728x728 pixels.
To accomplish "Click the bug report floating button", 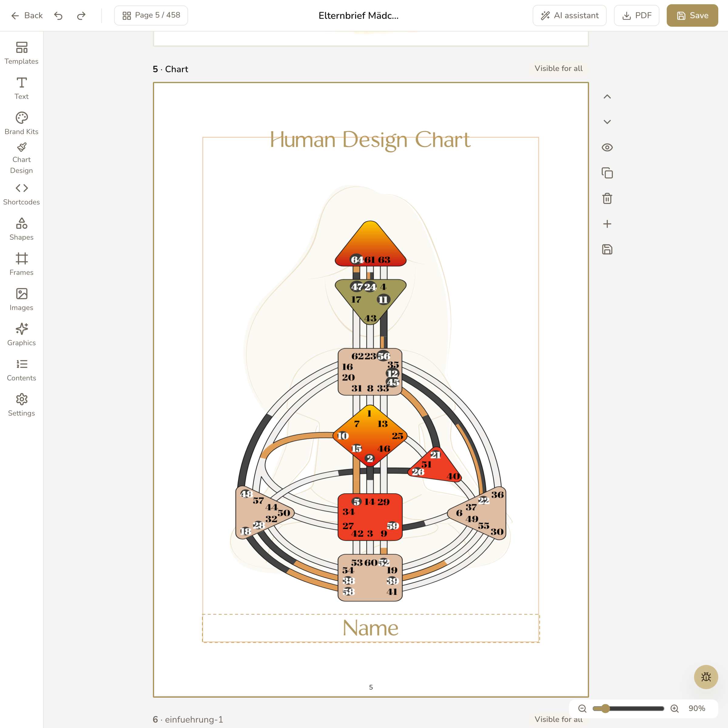I will 706,677.
